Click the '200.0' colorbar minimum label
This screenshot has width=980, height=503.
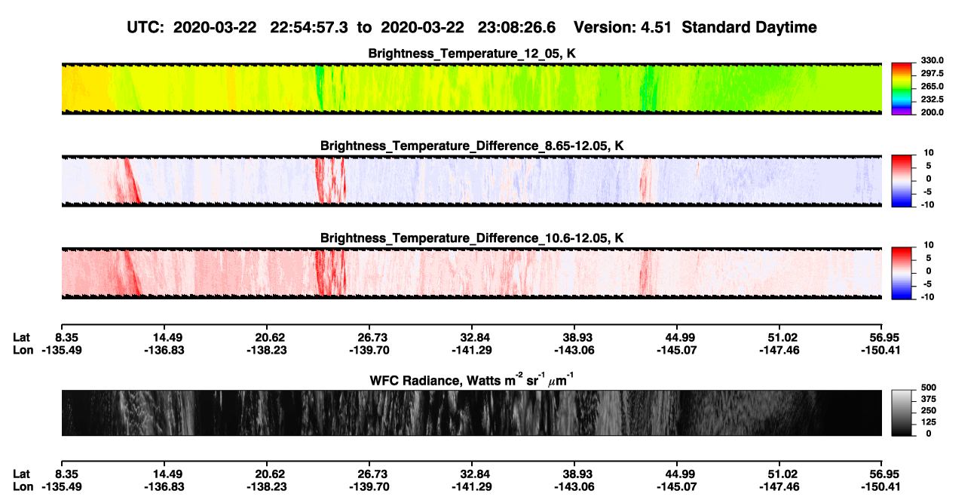tap(932, 112)
